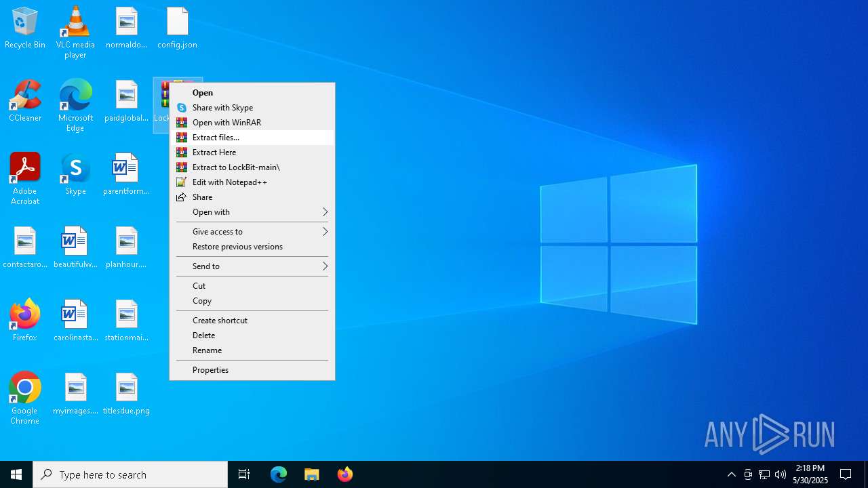Viewport: 868px width, 488px height.
Task: Select the contactaro... image file
Action: click(x=25, y=248)
